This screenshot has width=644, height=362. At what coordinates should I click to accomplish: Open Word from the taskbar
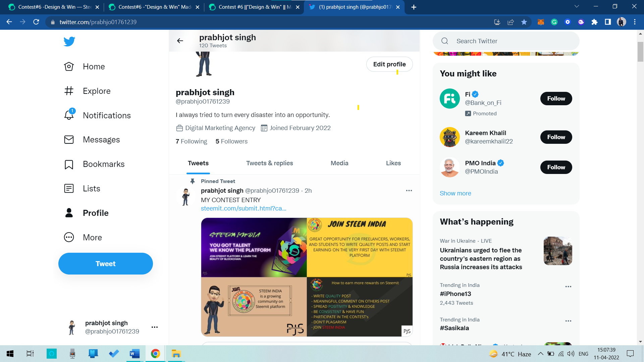coord(135,354)
